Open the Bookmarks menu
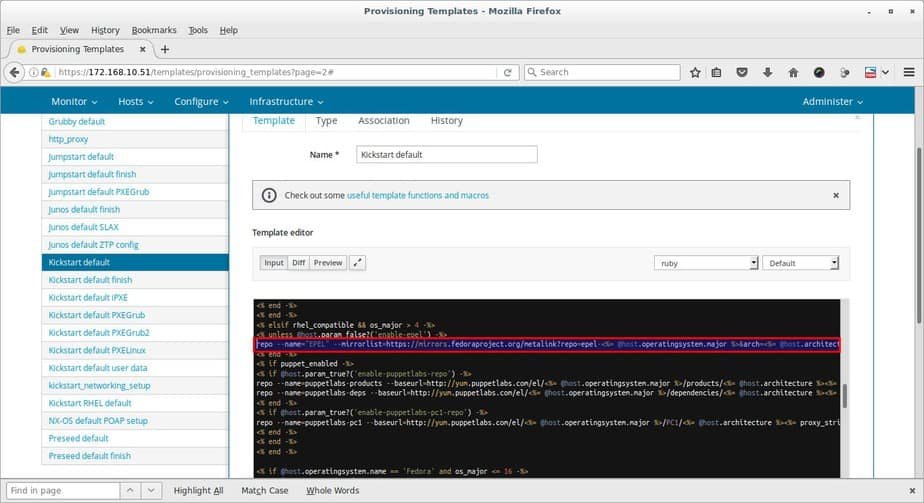This screenshot has width=924, height=503. tap(154, 30)
